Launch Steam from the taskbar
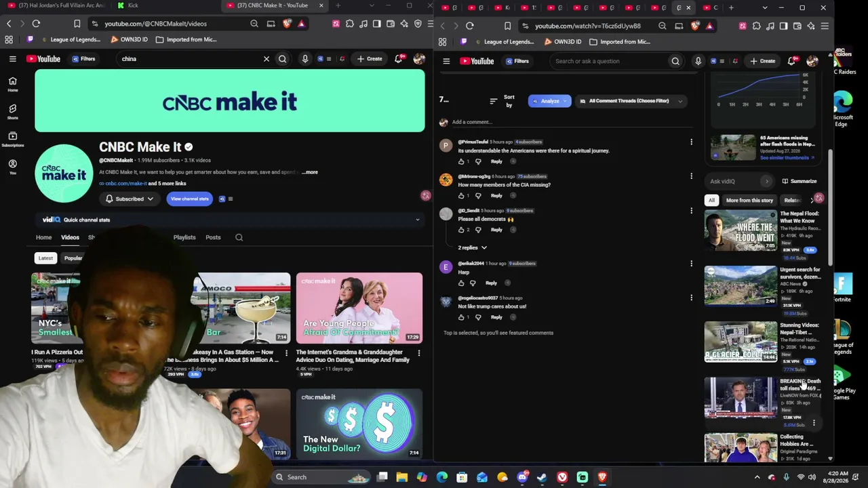Screen dimensions: 868x488 click(542, 477)
